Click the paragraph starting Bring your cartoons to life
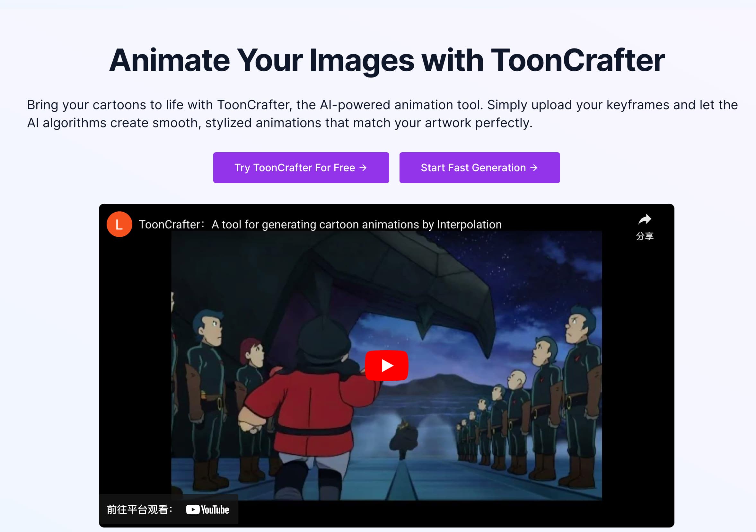This screenshot has width=756, height=532. tap(382, 114)
